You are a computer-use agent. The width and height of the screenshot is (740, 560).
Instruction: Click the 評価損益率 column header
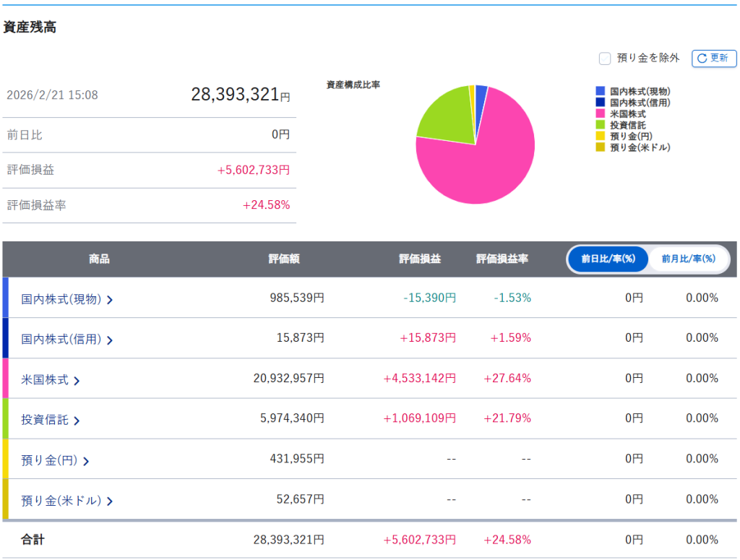(x=502, y=259)
